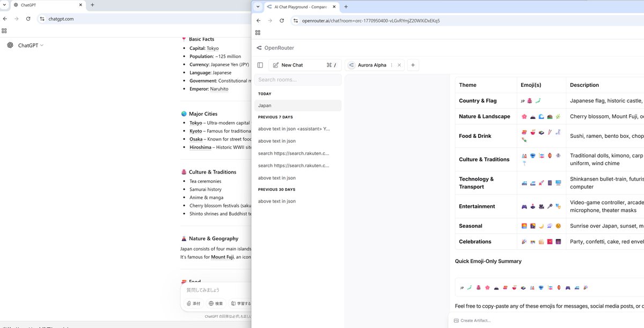Click the openrouter.ai address bar
The height and width of the screenshot is (328, 644).
tap(467, 20)
